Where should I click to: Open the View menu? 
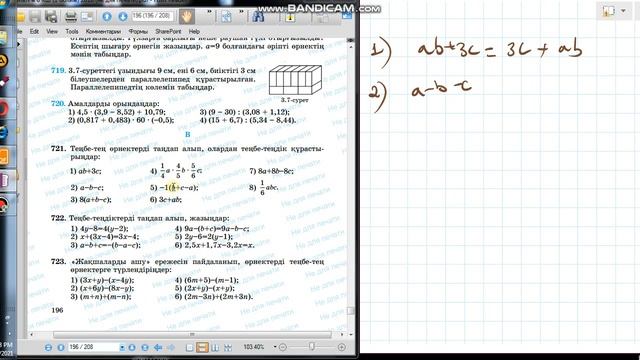52,31
